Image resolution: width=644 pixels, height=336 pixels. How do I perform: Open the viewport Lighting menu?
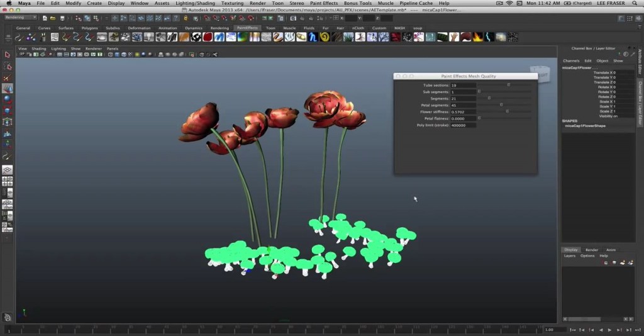click(58, 48)
